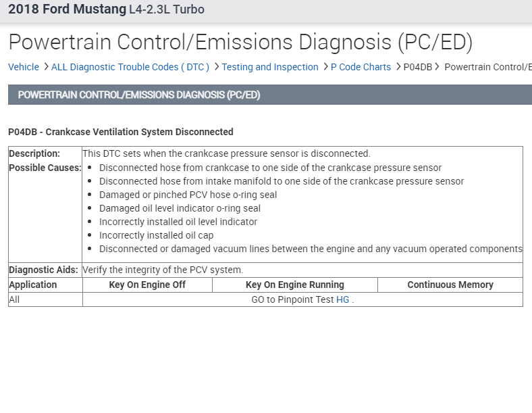Click the chevron right after Vehicle breadcrumb
Screen dimensions: 532x413
[45, 67]
